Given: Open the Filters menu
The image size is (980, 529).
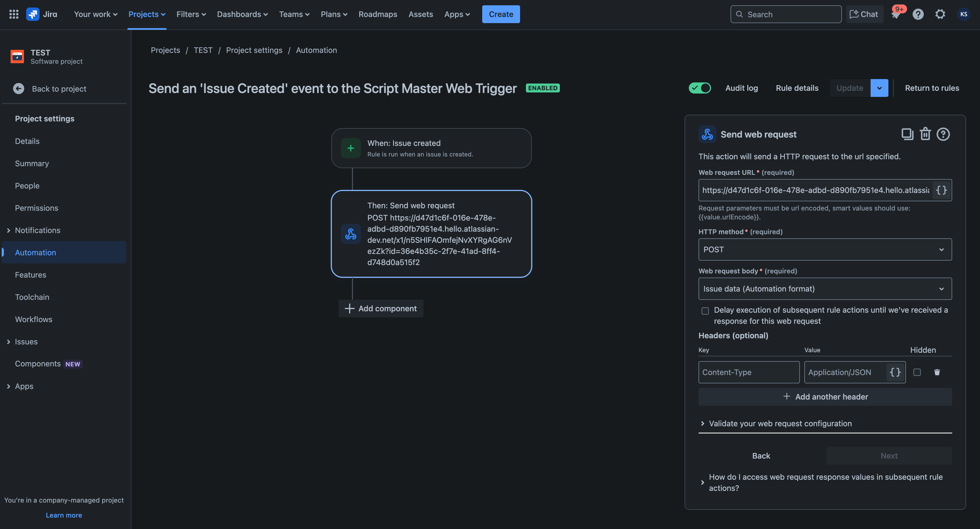Looking at the screenshot, I should coord(191,14).
